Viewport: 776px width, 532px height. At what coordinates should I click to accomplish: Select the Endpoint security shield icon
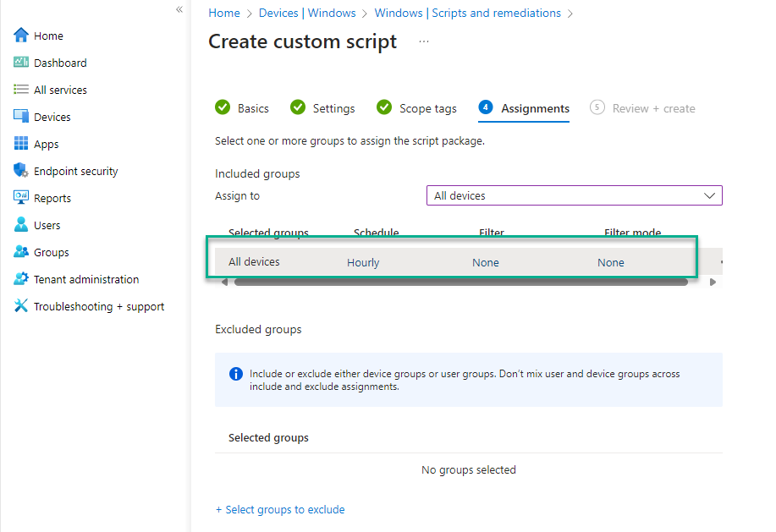click(x=21, y=171)
